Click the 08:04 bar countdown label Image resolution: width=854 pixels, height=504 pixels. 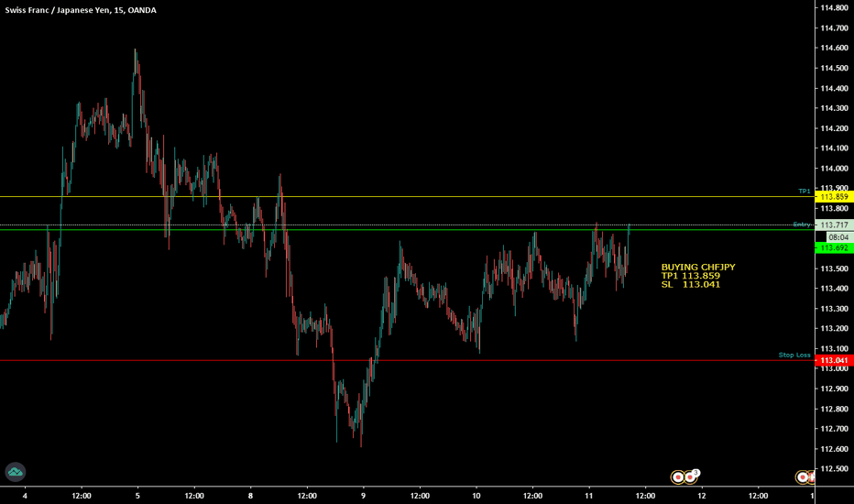coord(838,237)
